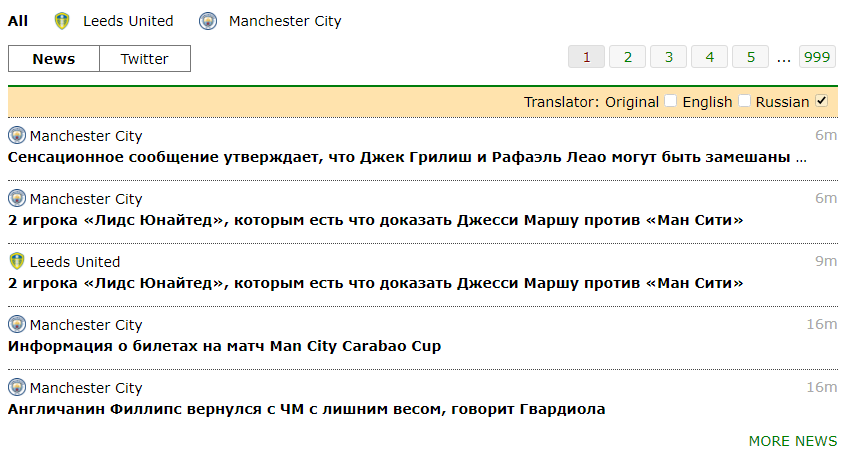Uncheck the Russian translator checkbox

pos(822,101)
